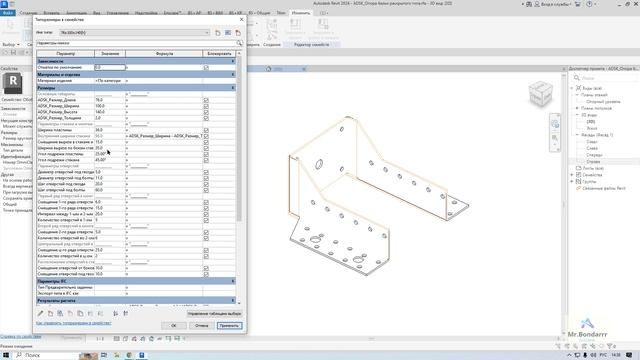Click the sort descending icon in dialog
This screenshot has width=640, height=360.
pos(125,313)
